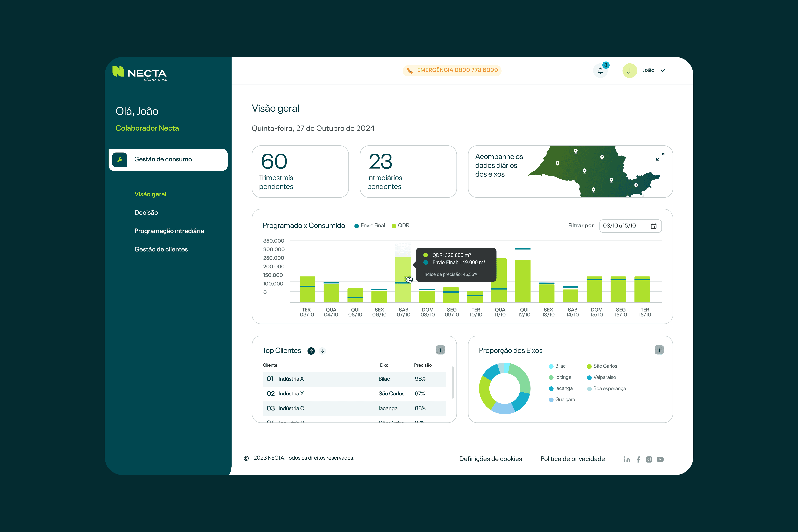
Task: Open the LinkedIn footer icon
Action: click(x=627, y=459)
